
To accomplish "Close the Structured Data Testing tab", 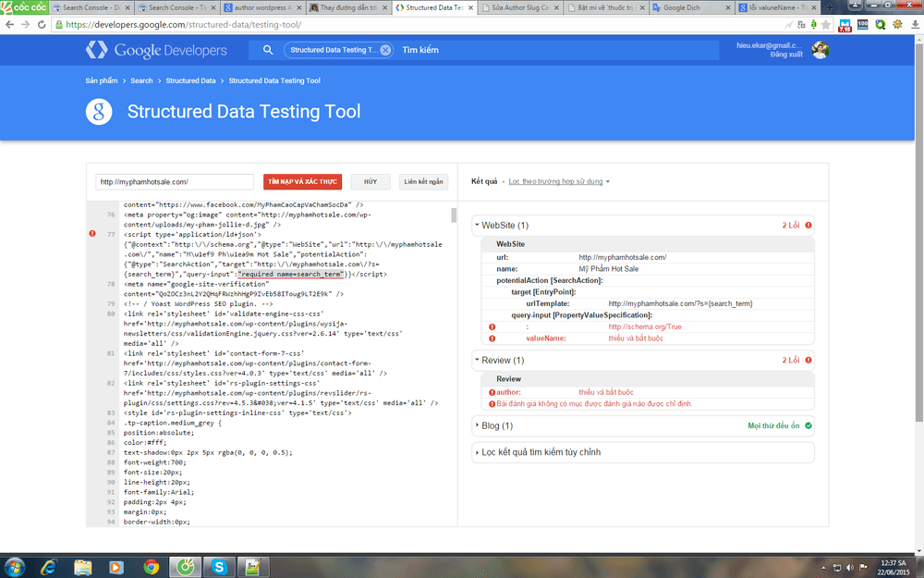I will tap(470, 7).
